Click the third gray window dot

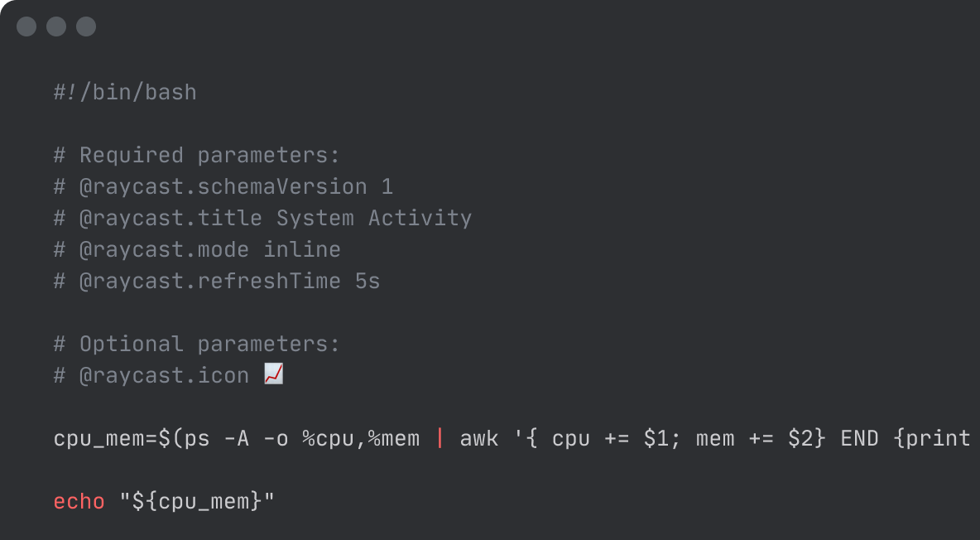(x=86, y=27)
